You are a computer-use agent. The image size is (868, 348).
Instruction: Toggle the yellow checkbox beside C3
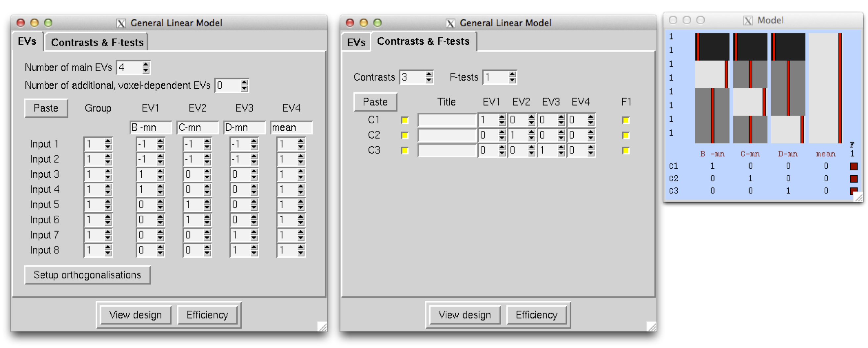(x=405, y=151)
